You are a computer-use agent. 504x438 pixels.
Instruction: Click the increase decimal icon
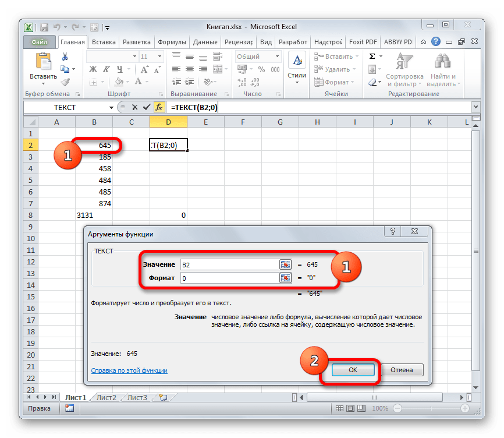coord(242,82)
